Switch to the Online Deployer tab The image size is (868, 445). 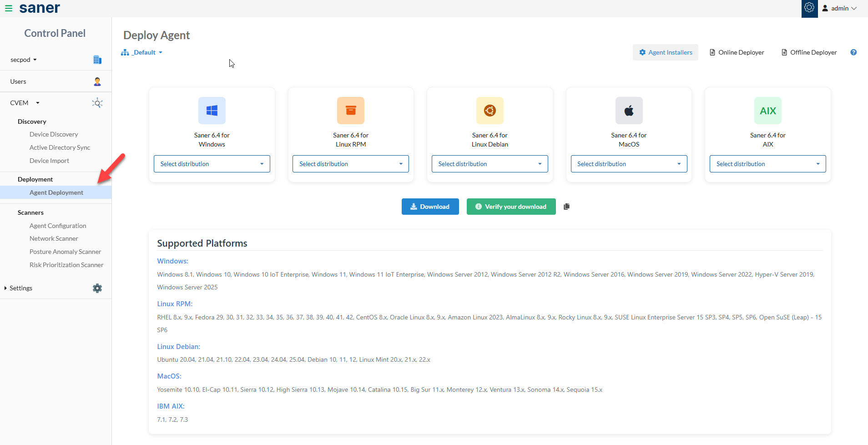(736, 52)
